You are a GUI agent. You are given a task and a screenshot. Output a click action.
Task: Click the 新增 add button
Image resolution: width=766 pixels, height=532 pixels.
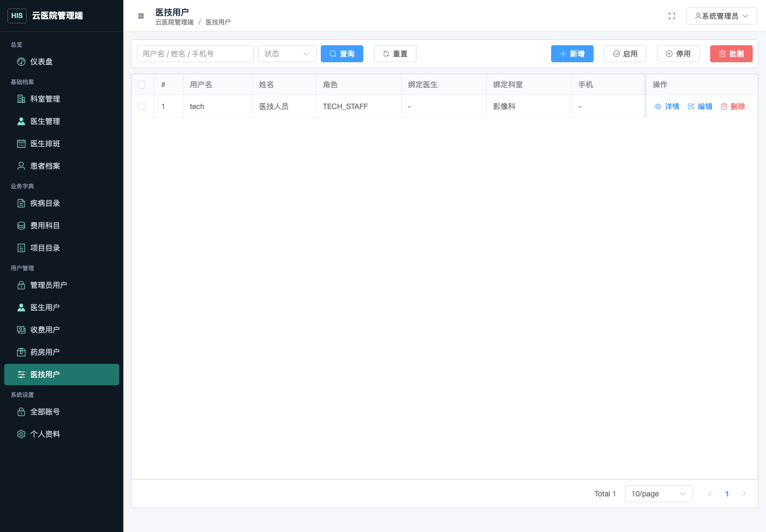click(x=572, y=54)
